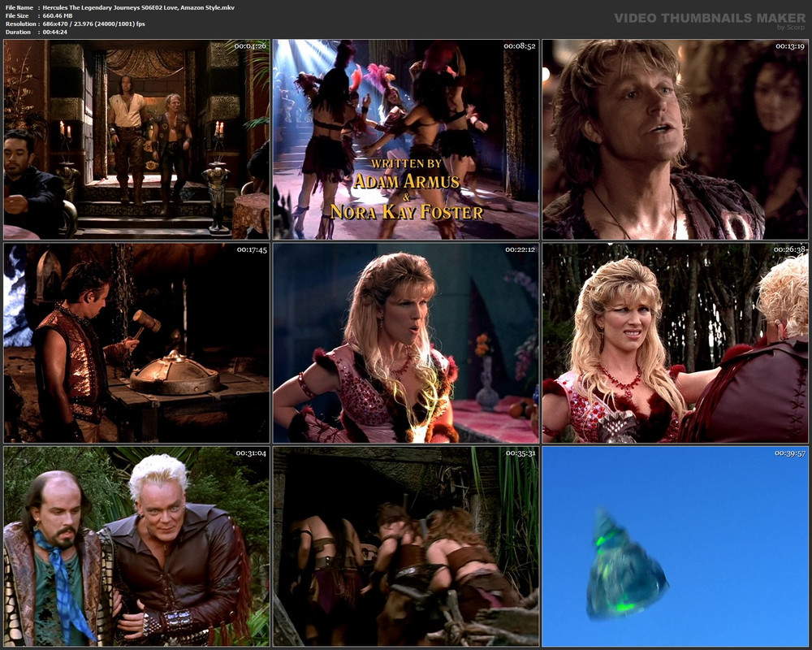Click the 00:22:12 timestamp label
The width and height of the screenshot is (812, 650).
[x=520, y=249]
